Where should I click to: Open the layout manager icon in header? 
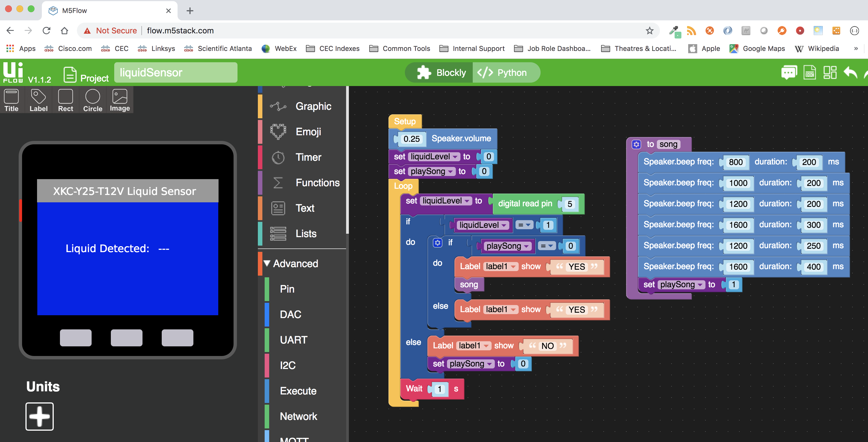tap(830, 72)
